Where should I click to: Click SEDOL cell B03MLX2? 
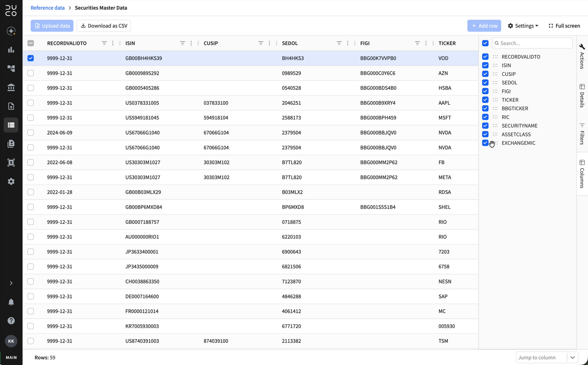click(x=293, y=192)
